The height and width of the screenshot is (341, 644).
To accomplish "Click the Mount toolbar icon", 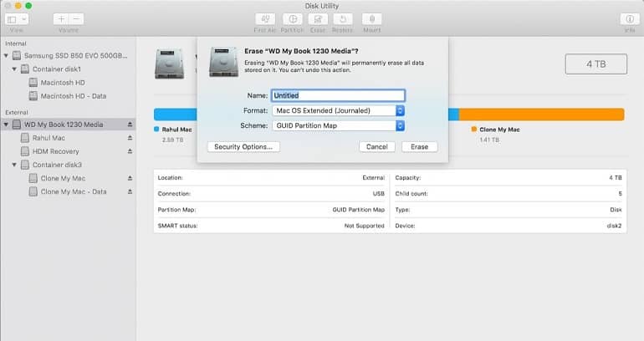I will pyautogui.click(x=372, y=19).
